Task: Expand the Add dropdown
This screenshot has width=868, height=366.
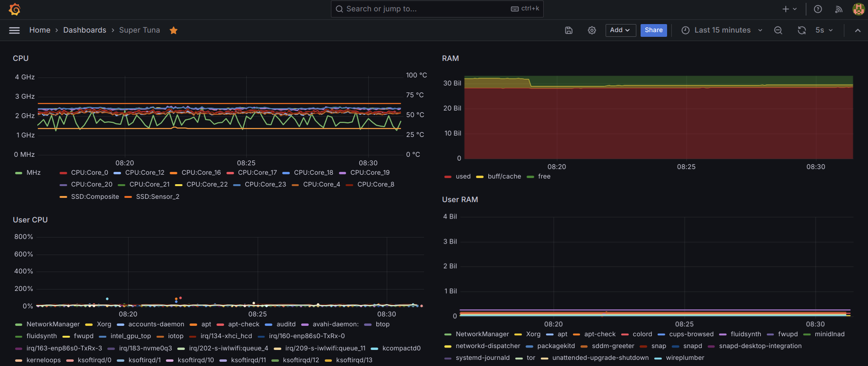Action: click(620, 30)
